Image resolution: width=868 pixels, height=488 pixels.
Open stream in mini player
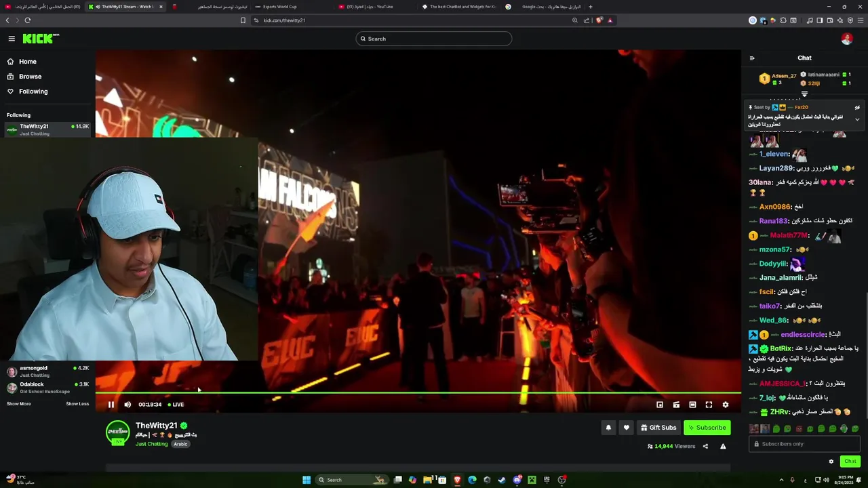(x=660, y=405)
